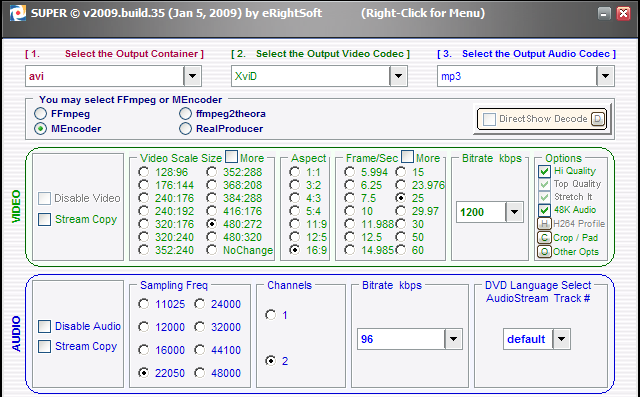Select 48000 sampling frequency
Viewport: 640px width, 397px height.
[x=200, y=373]
